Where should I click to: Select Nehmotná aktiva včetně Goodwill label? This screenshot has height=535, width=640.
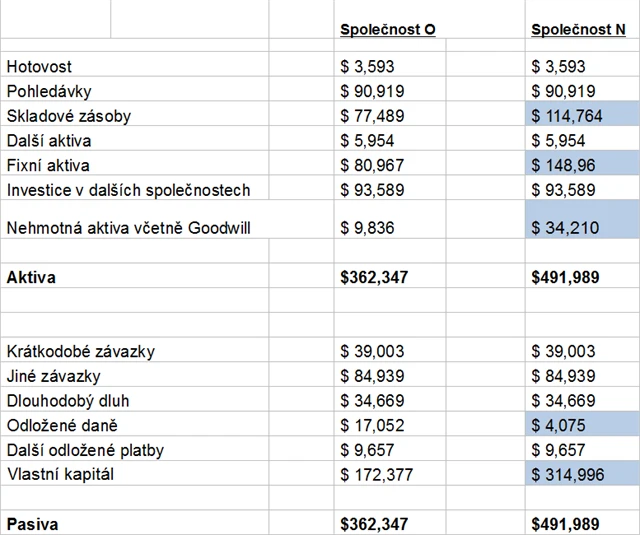(x=128, y=228)
